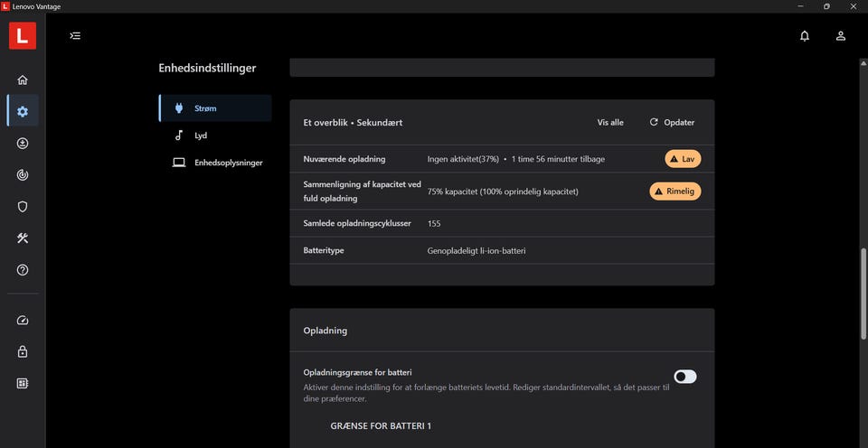
Task: Select the Enhedsoplysninger tab
Action: pos(215,163)
